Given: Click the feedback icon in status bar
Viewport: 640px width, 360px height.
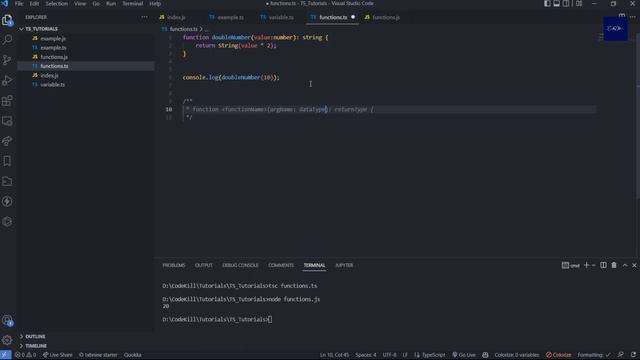Looking at the screenshot, I should tap(621, 355).
